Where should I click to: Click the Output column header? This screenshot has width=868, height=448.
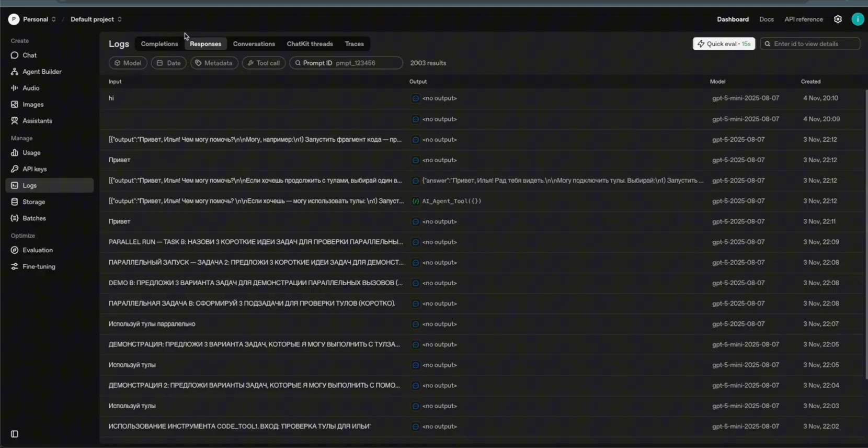click(x=418, y=82)
